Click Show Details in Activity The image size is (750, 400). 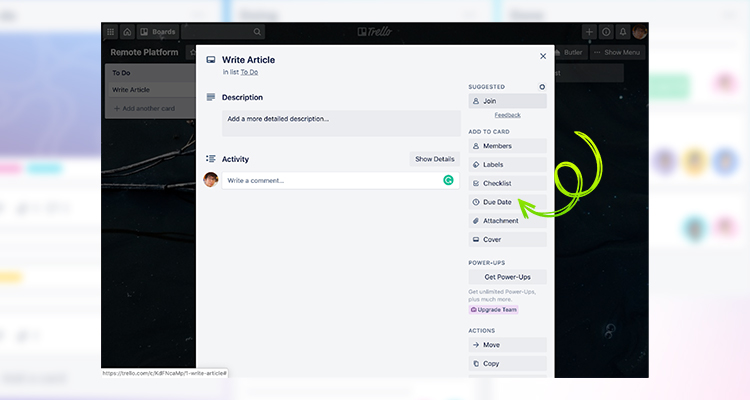[434, 159]
